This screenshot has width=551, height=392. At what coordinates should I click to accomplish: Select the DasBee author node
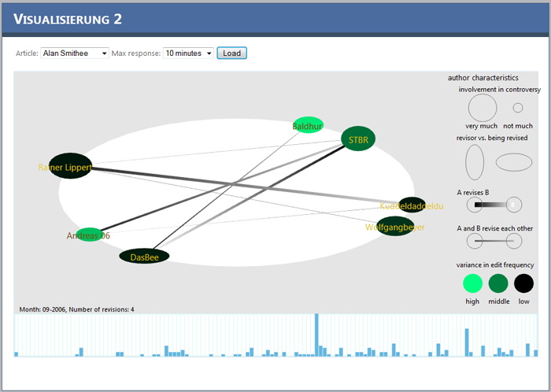pos(144,256)
